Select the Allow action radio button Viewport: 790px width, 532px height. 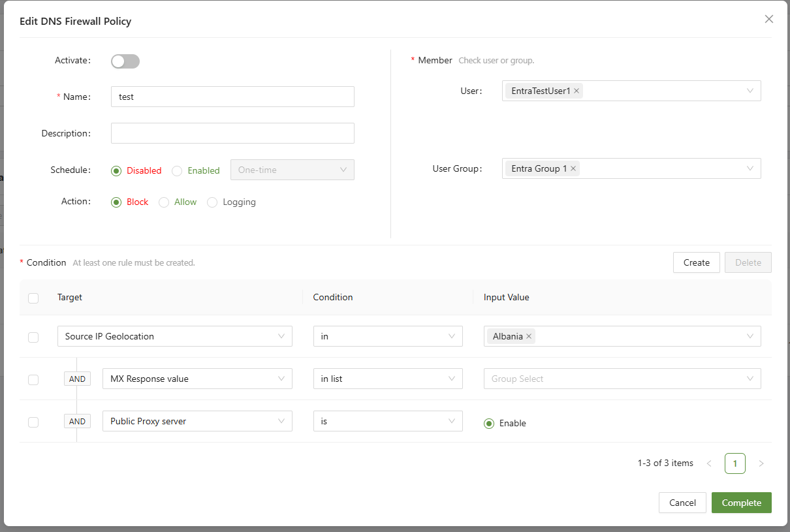[x=164, y=202]
